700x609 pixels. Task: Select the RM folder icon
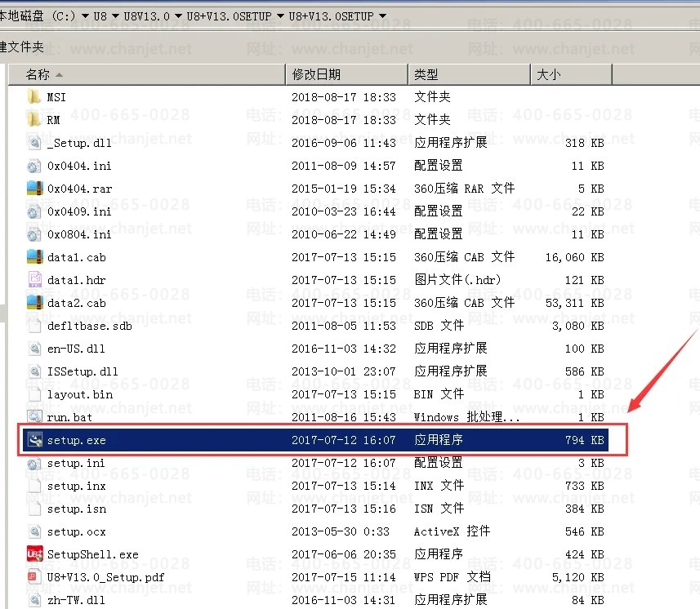[x=34, y=119]
